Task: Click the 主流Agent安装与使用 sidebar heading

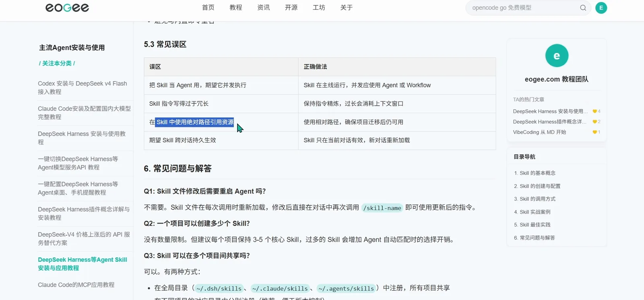Action: click(72, 47)
